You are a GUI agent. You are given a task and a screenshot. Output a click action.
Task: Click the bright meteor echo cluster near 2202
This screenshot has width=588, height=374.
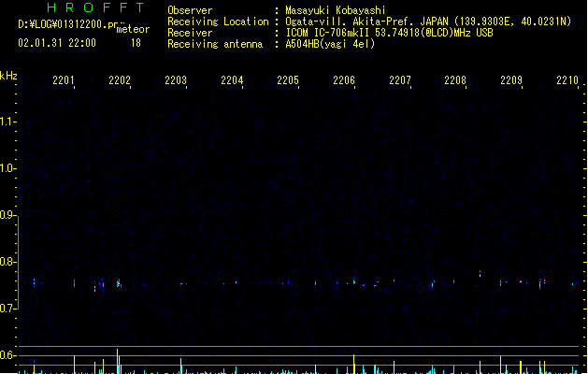pos(119,282)
